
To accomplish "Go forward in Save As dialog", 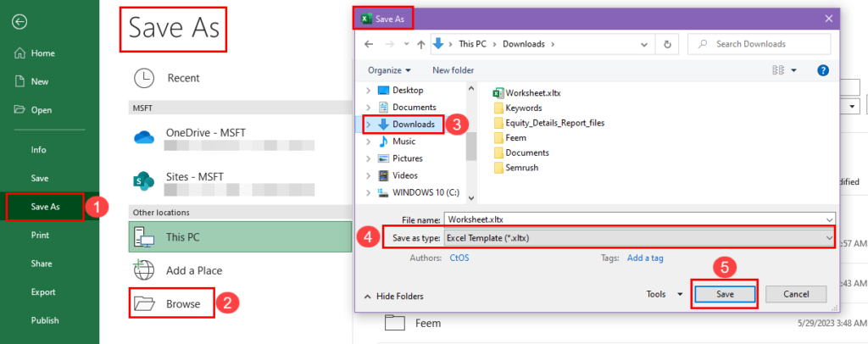I will (x=390, y=44).
